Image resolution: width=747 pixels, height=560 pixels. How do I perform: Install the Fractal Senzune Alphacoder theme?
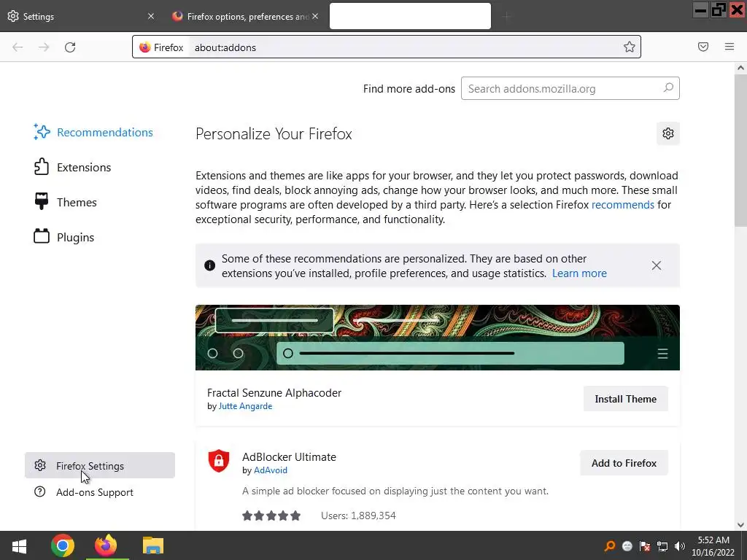[625, 399]
